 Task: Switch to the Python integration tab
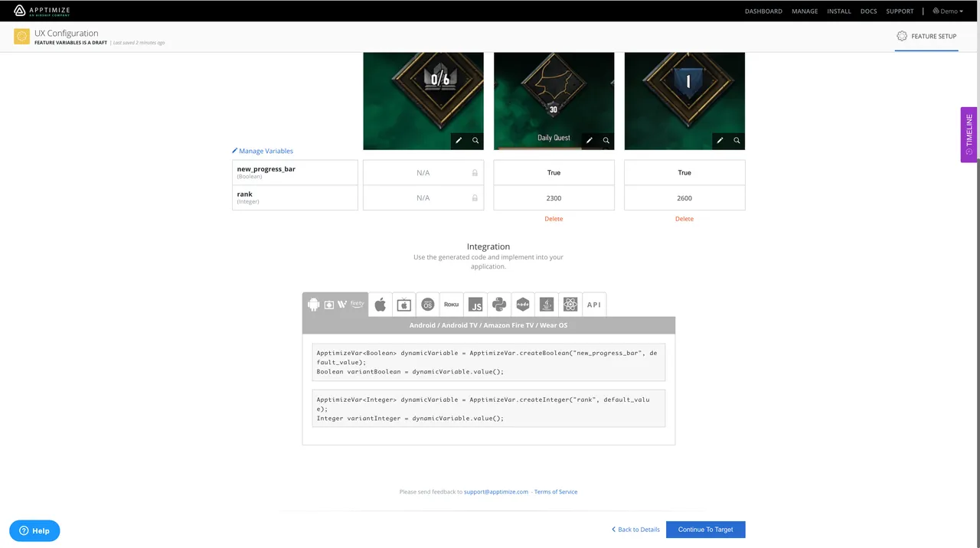[499, 305]
